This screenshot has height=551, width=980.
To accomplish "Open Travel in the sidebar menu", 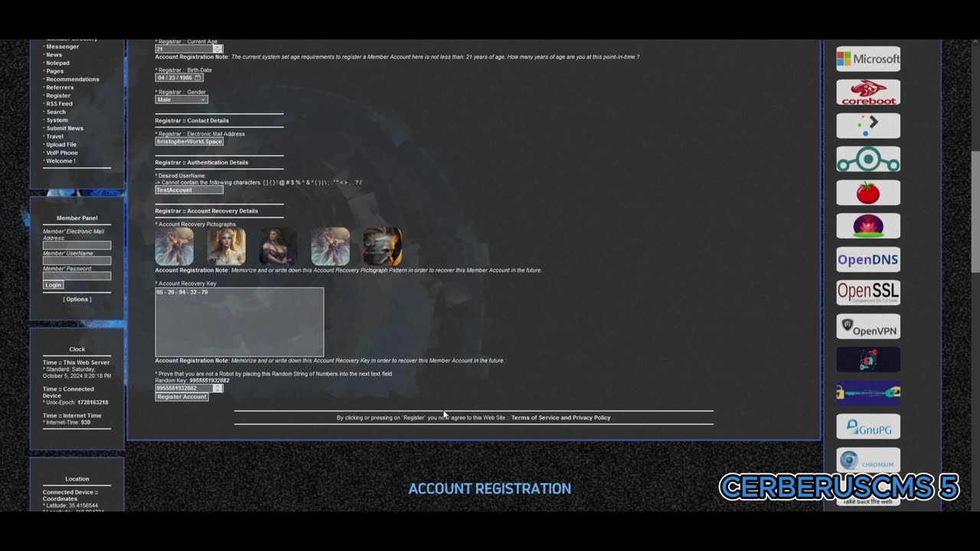I will [54, 136].
